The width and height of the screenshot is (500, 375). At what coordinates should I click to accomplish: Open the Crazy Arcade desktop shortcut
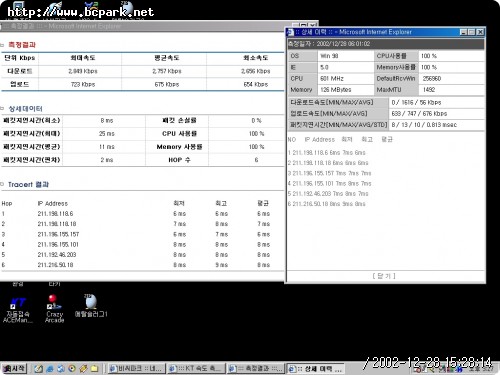click(x=54, y=309)
